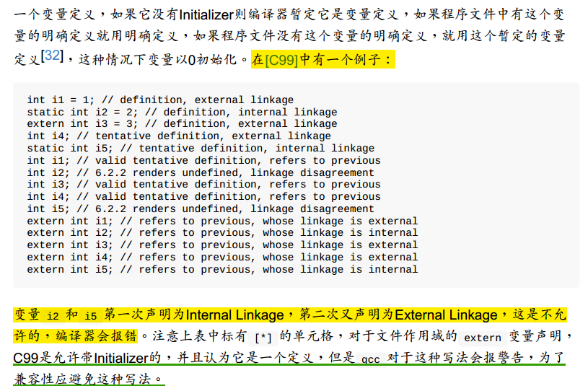Screen dimensions: 588x391
Task: Open the footnote [32] link
Action: click(x=52, y=56)
